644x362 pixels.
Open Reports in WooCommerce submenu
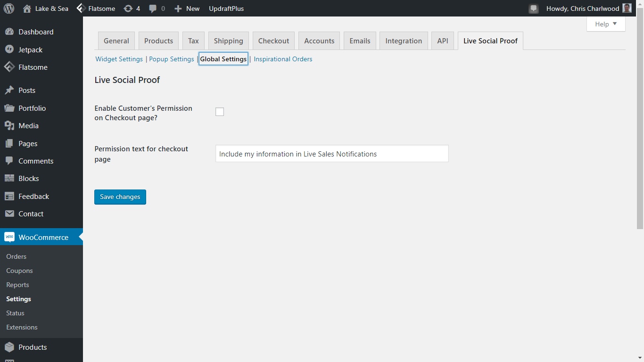[17, 285]
